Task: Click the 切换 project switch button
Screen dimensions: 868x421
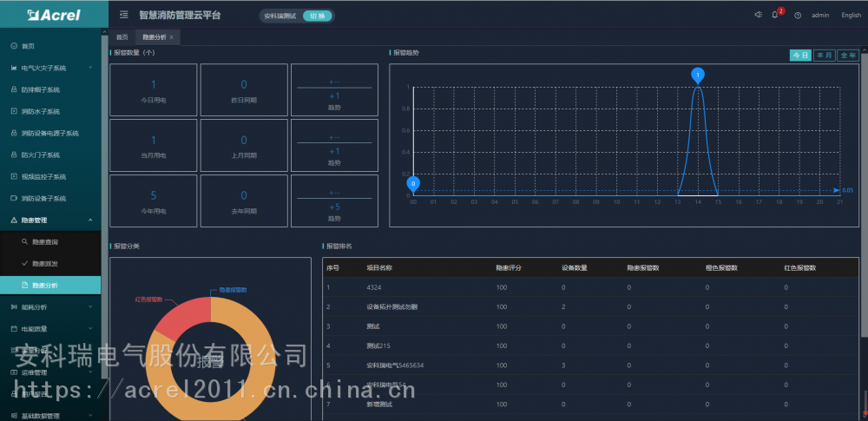Action: tap(317, 16)
